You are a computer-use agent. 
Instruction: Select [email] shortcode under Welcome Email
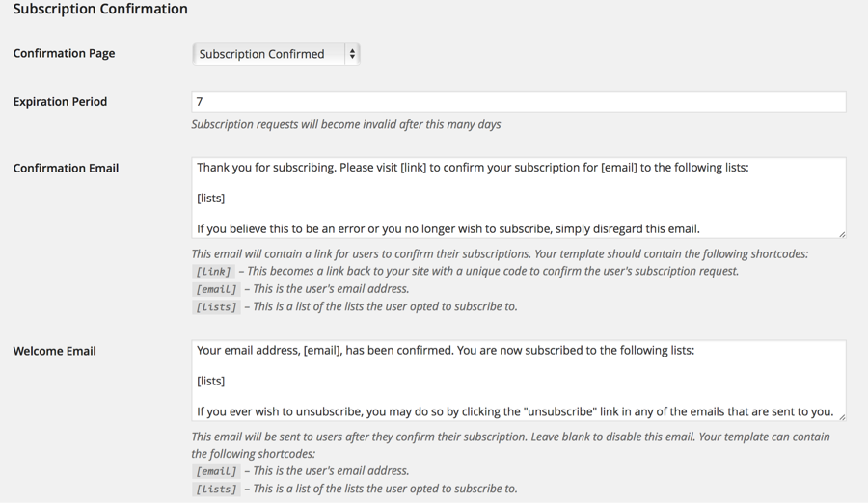click(216, 471)
